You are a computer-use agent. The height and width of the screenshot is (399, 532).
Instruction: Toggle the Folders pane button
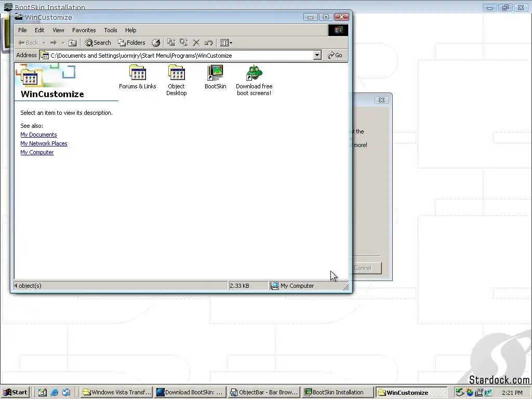coord(131,43)
